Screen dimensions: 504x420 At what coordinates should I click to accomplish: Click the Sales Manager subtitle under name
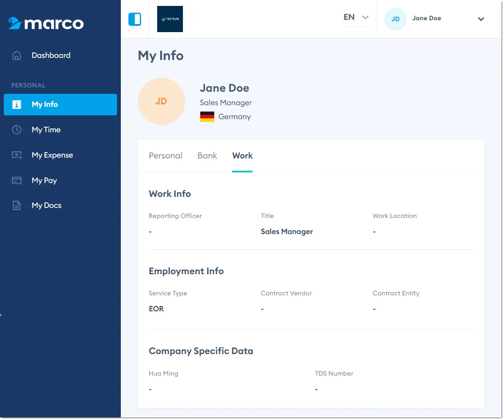226,103
